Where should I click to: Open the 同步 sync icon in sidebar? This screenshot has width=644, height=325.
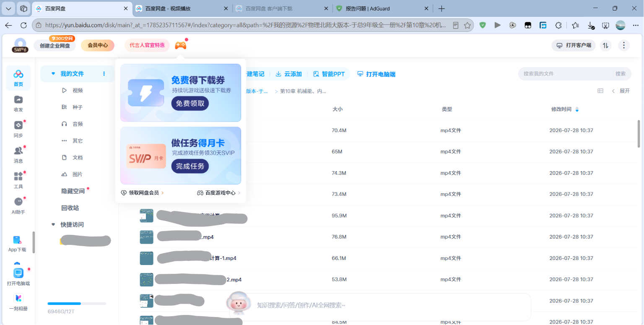click(x=18, y=129)
